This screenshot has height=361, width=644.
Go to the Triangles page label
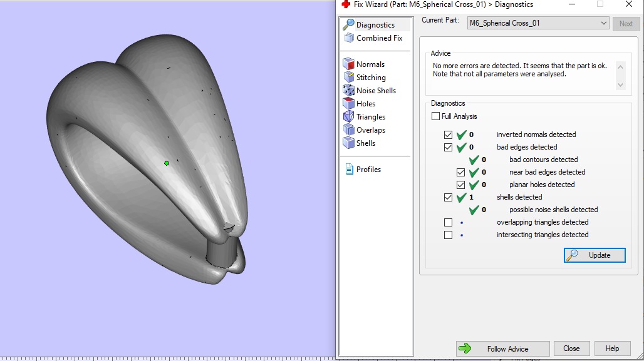point(370,117)
